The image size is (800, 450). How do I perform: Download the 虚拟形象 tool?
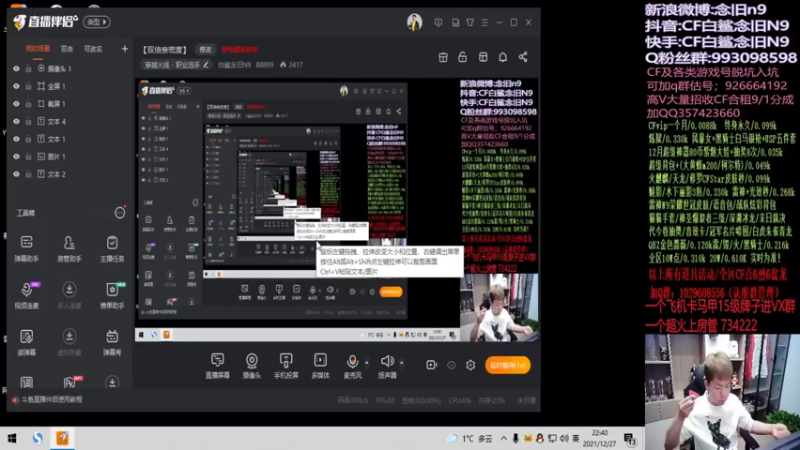click(69, 342)
